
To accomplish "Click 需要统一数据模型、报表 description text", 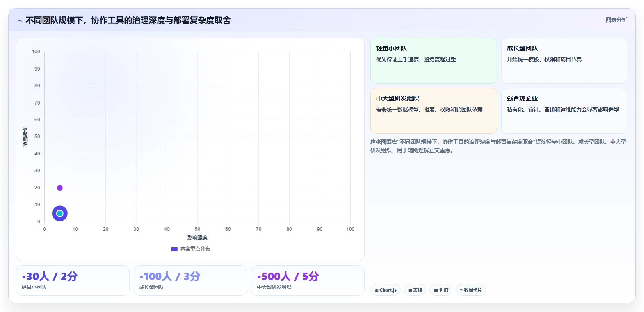I will coord(429,109).
